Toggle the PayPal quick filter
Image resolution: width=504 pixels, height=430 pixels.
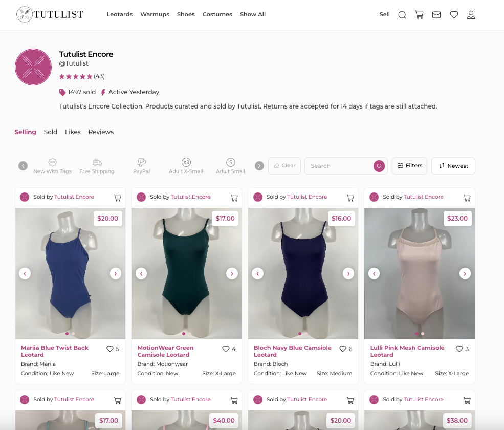[x=141, y=166]
